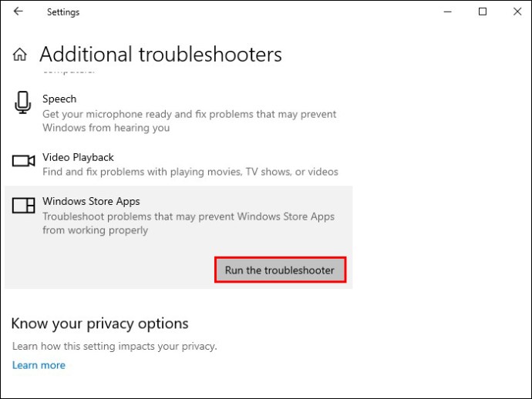Click the Additional troubleshooters heading
The image size is (532, 399).
(x=160, y=54)
